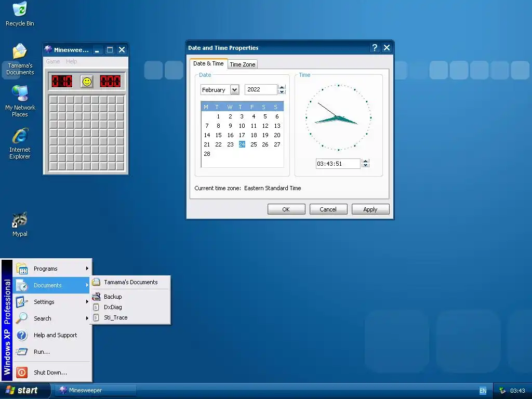Select day 15 in the calendar
Screen dimensions: 532x399
click(x=219, y=135)
